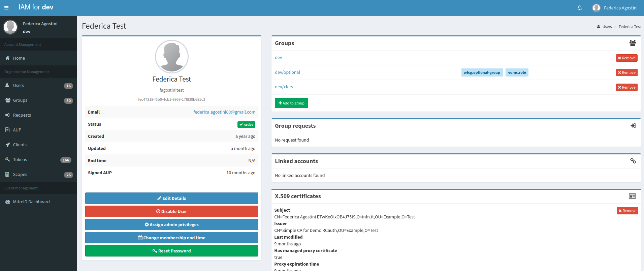
Task: Remove the X.509 certificate
Action: [627, 211]
